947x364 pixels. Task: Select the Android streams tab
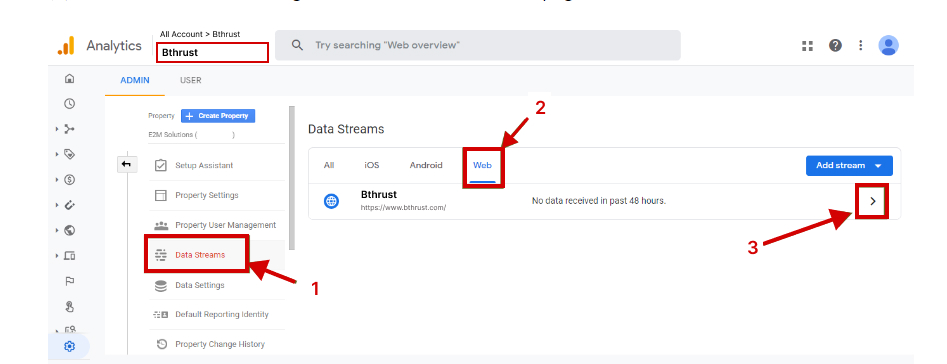click(426, 165)
